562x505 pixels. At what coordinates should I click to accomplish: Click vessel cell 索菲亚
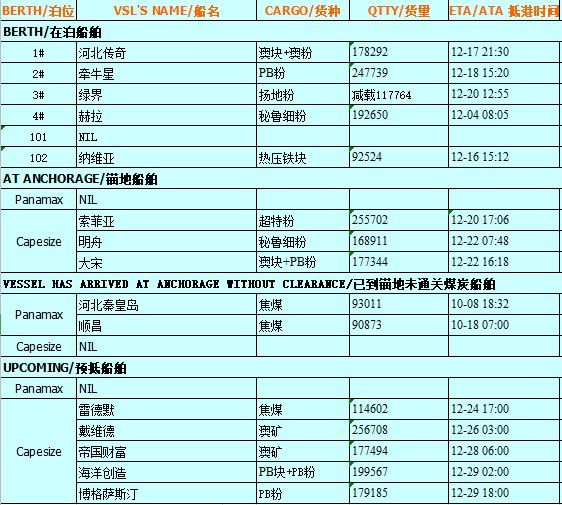pyautogui.click(x=167, y=220)
